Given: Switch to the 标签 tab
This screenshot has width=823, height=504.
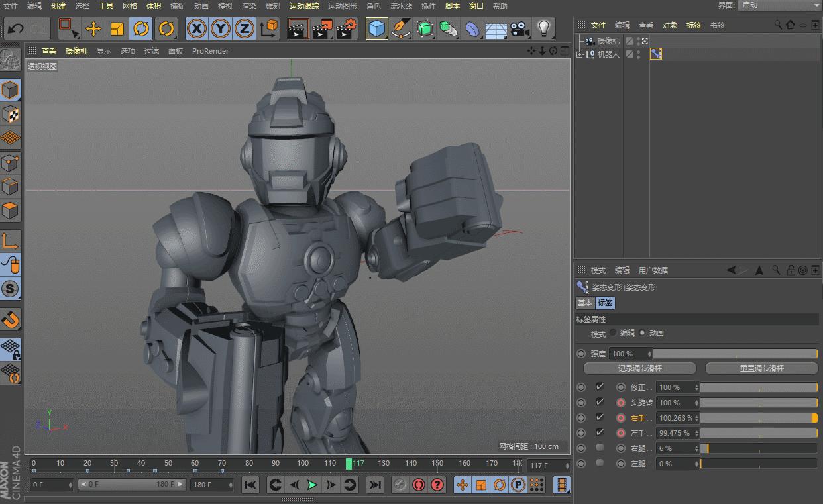Looking at the screenshot, I should pyautogui.click(x=606, y=303).
